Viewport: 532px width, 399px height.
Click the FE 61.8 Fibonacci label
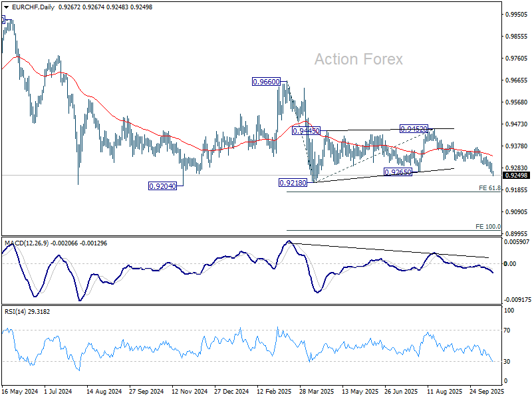pyautogui.click(x=489, y=188)
